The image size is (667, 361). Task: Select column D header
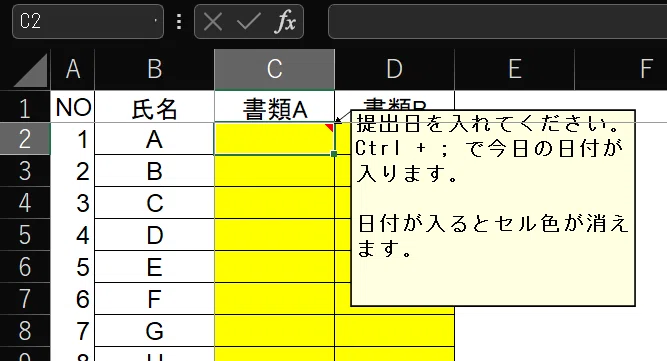(x=394, y=69)
